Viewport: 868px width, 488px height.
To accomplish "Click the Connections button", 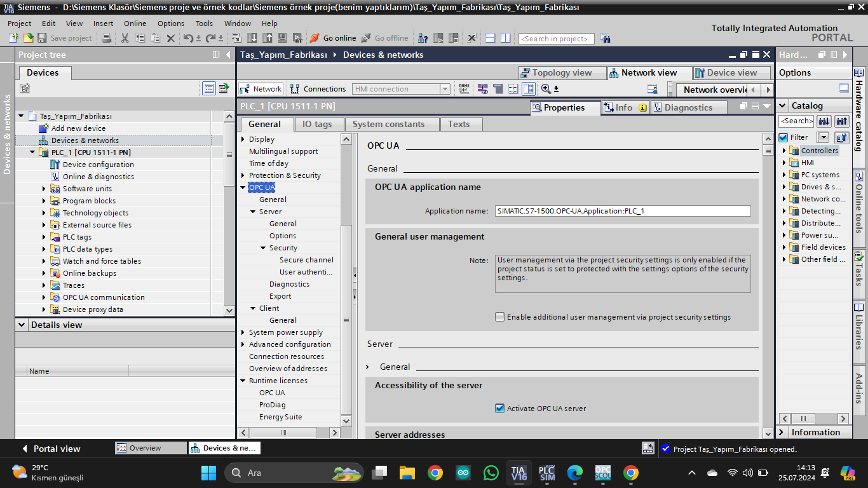I will (x=318, y=89).
